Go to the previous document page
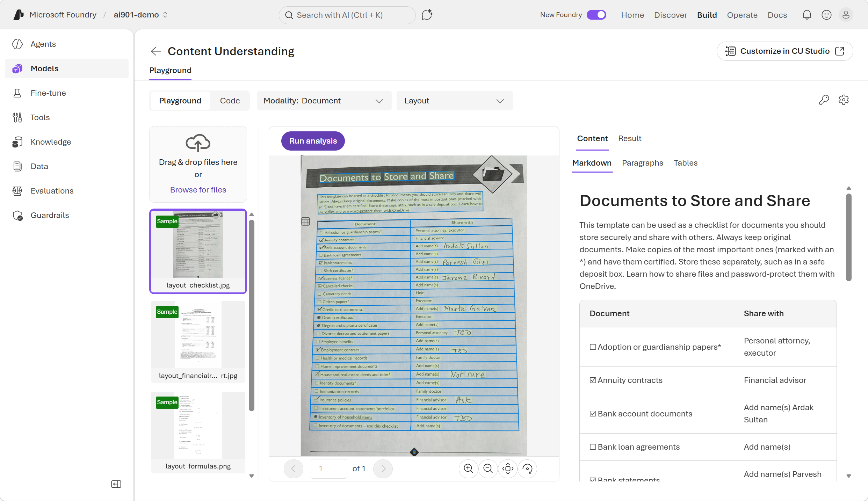Image resolution: width=868 pixels, height=501 pixels. [x=294, y=469]
